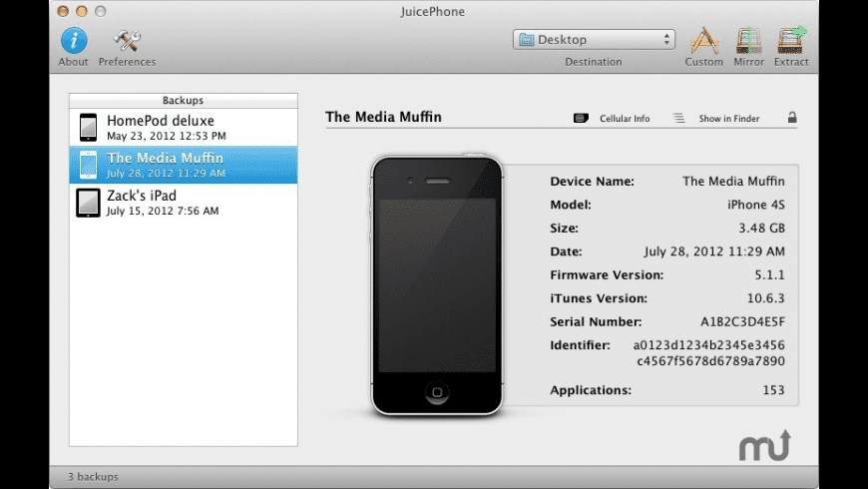Click Zack's iPad tablet icon
The height and width of the screenshot is (489, 868).
point(88,203)
